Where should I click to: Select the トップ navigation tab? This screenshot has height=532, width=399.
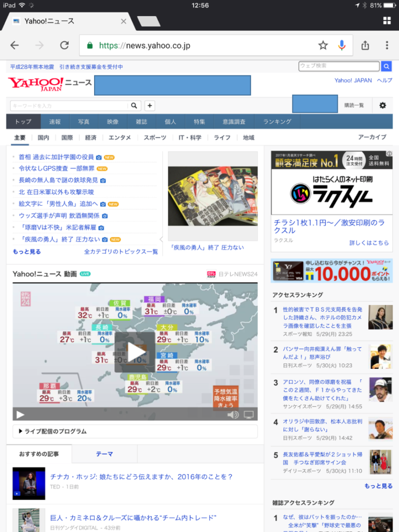pos(23,122)
